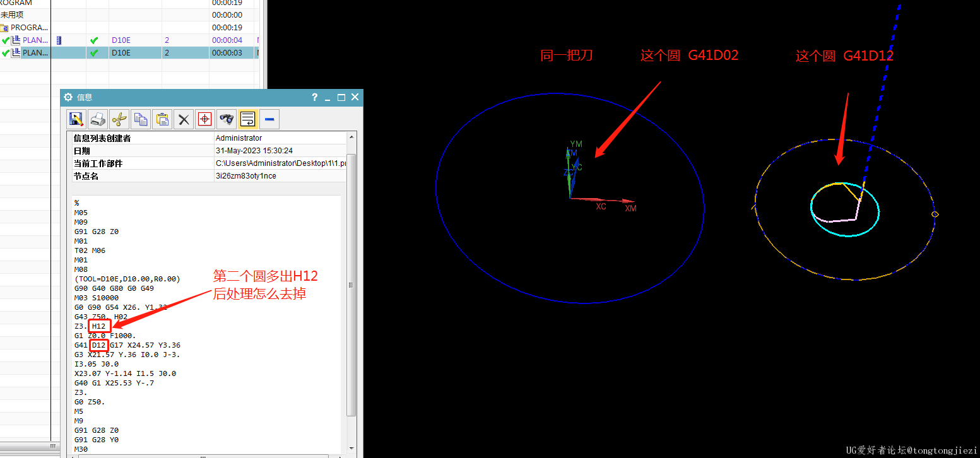Click the help question mark in the info window
980x458 pixels.
[314, 97]
